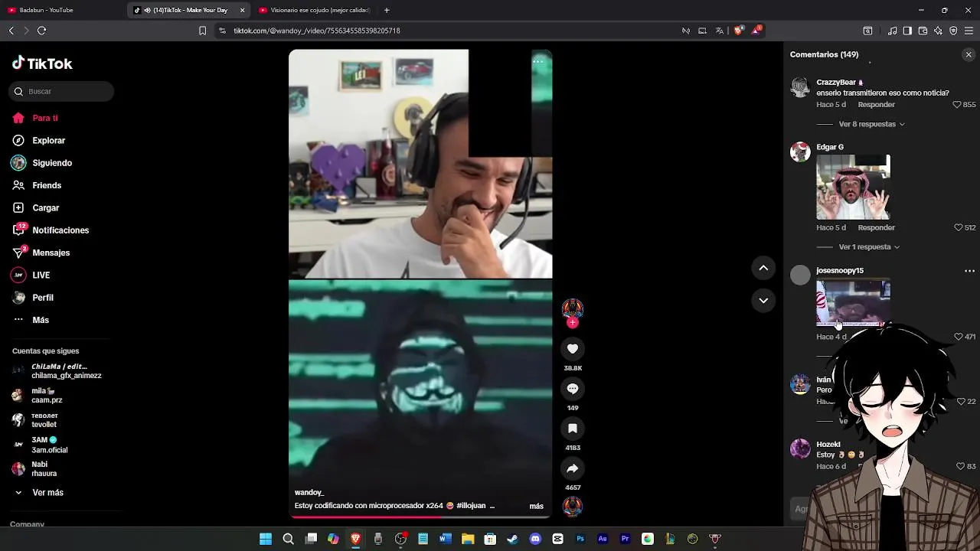The width and height of the screenshot is (980, 551).
Task: Expand Ver 1 respuesta replies
Action: [x=869, y=247]
